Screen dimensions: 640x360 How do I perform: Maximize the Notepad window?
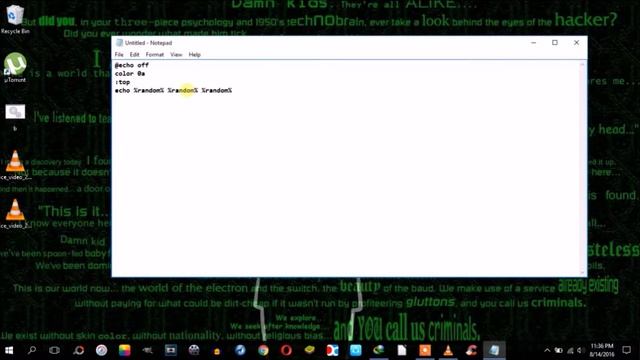tap(555, 42)
